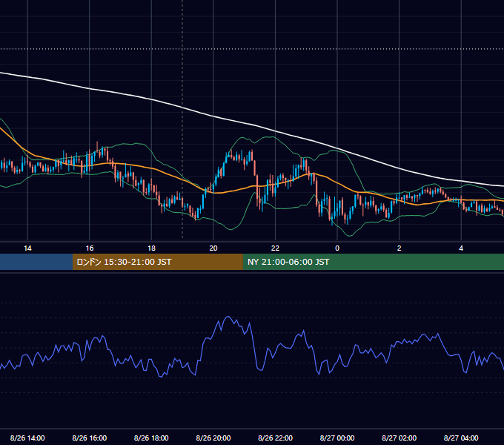Click the 4 hour label on the price chart axis
504x445 pixels.
pos(461,248)
